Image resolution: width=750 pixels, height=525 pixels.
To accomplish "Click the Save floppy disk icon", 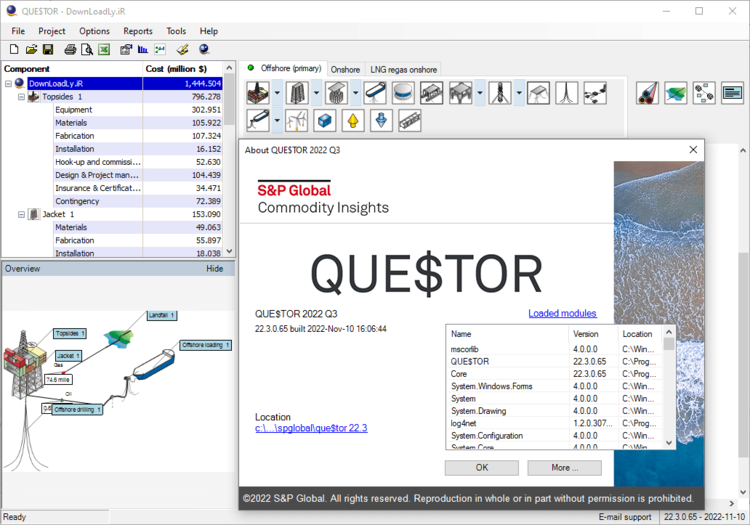I will (48, 49).
